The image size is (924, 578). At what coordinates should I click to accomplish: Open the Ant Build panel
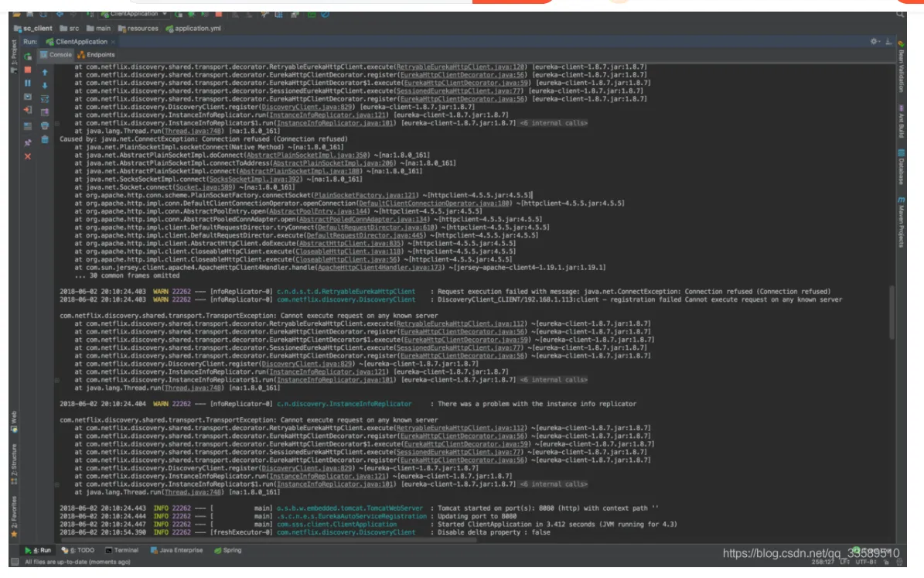pyautogui.click(x=901, y=121)
